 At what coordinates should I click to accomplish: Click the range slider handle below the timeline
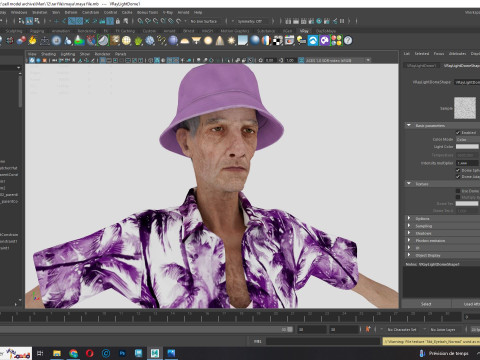(290, 329)
